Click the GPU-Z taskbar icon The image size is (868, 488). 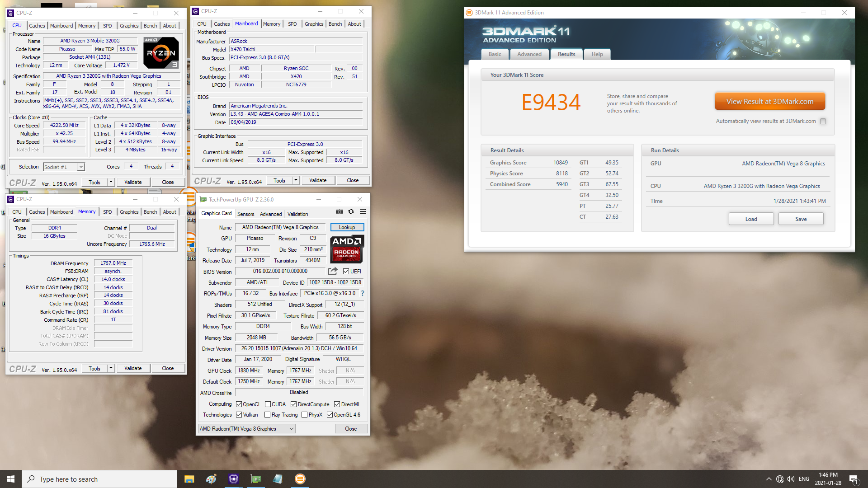tap(256, 479)
